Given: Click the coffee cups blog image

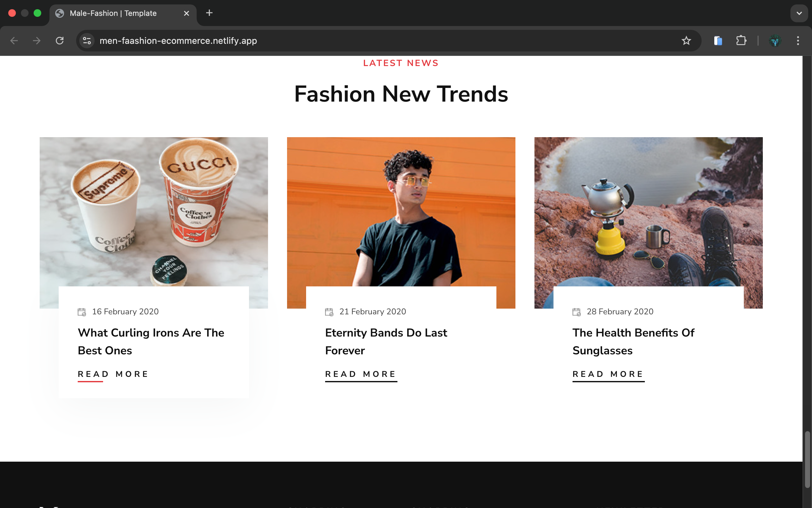Looking at the screenshot, I should [154, 212].
